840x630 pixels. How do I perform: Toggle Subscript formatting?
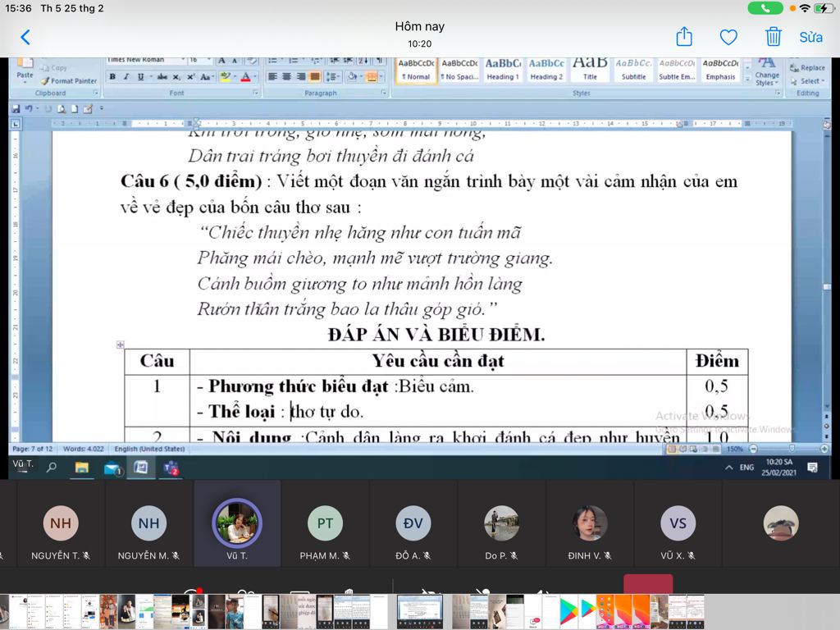176,76
